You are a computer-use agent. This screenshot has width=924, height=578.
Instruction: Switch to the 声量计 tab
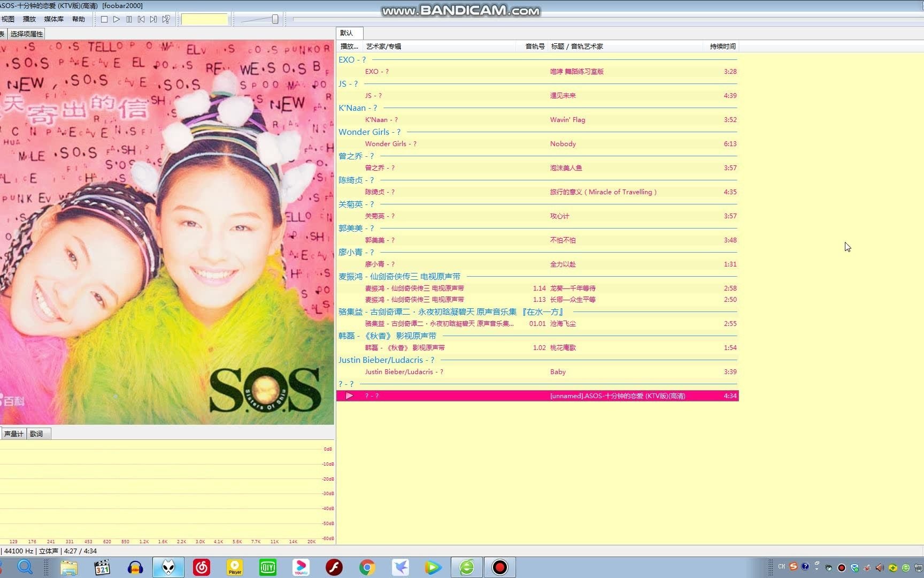click(x=13, y=434)
